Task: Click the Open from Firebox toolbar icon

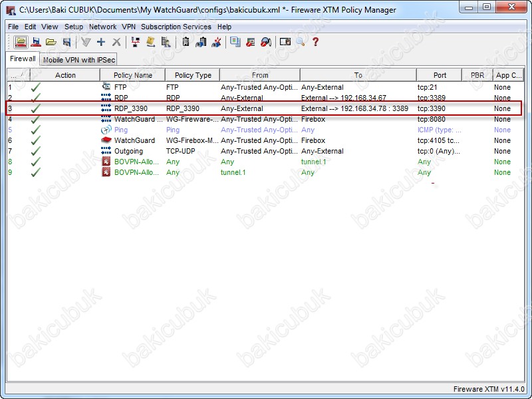Action: 21,42
